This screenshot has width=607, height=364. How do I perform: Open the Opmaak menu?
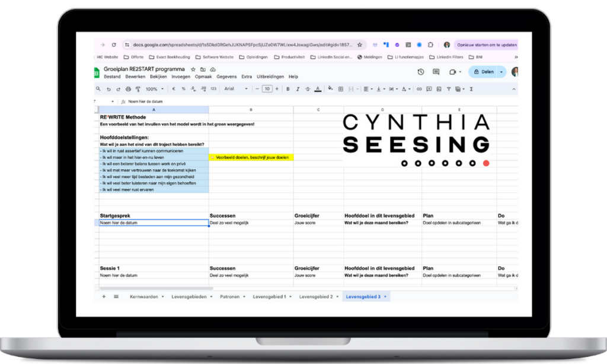click(203, 77)
